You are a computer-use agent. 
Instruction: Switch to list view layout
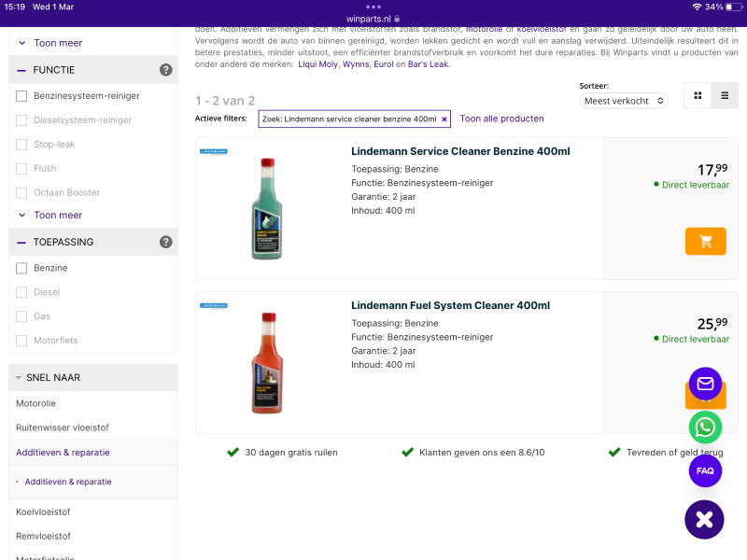[725, 95]
